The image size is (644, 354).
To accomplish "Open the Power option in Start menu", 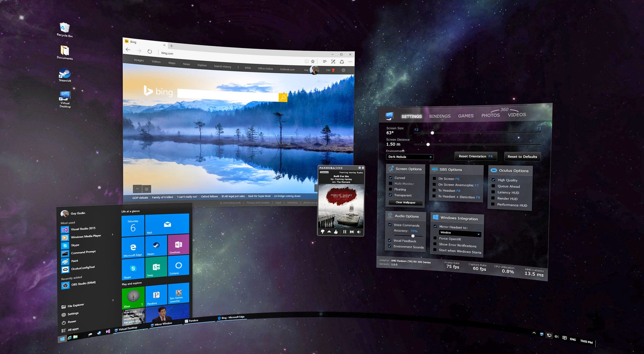I will tap(69, 322).
